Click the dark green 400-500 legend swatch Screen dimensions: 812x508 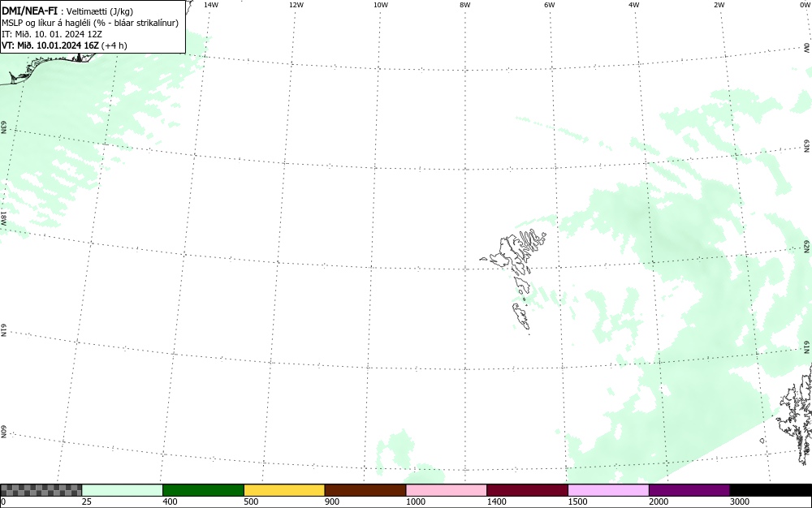coord(203,490)
